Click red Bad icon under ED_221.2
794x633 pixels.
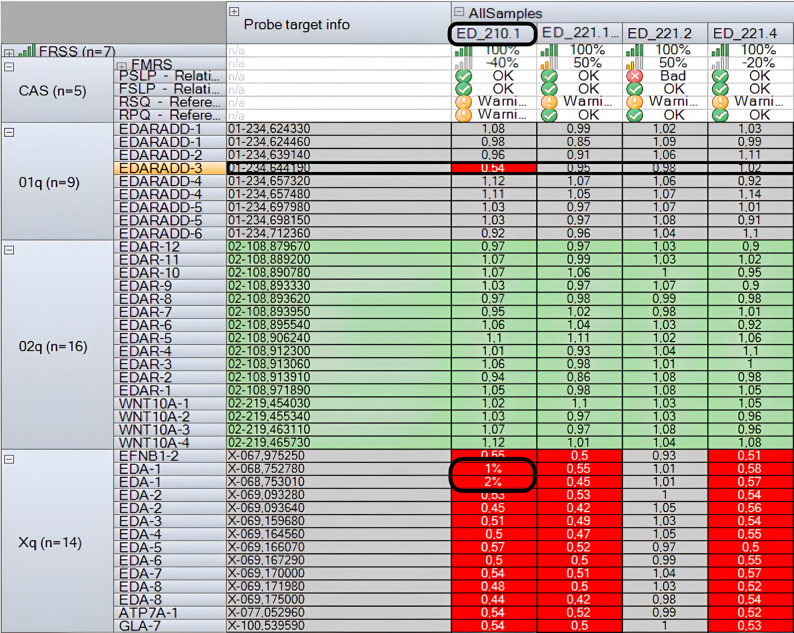[634, 76]
